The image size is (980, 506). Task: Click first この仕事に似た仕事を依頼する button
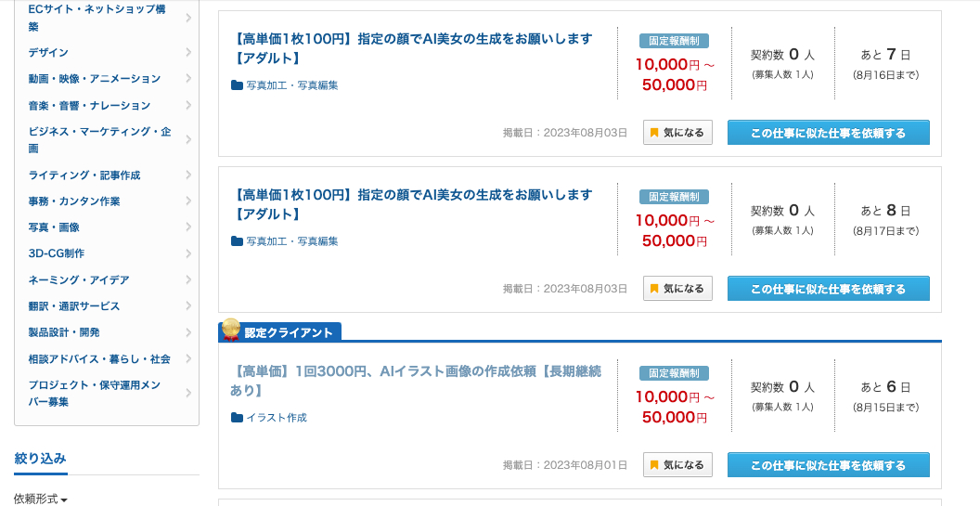pos(828,133)
